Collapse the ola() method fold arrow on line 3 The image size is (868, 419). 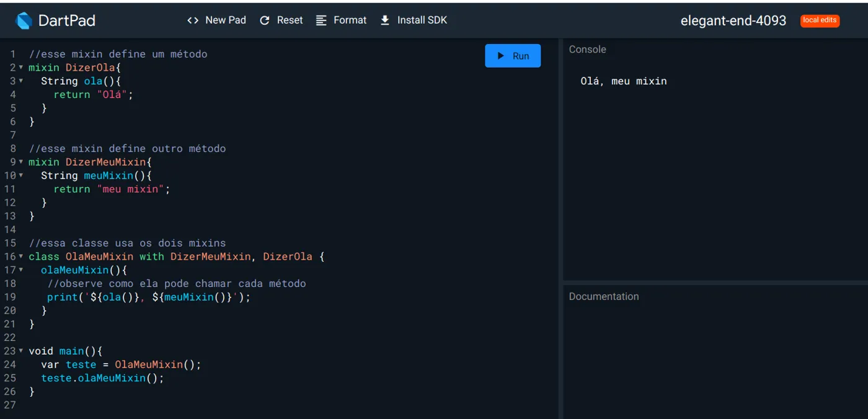[21, 81]
